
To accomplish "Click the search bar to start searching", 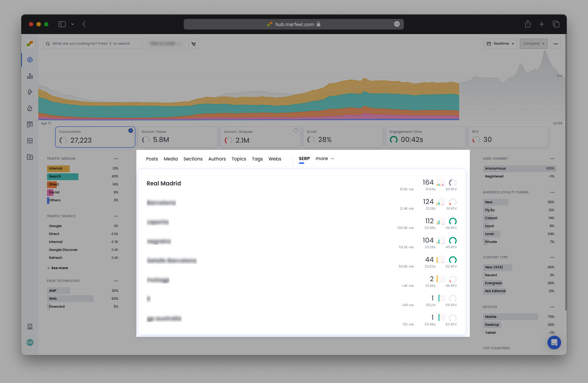I will [x=92, y=44].
